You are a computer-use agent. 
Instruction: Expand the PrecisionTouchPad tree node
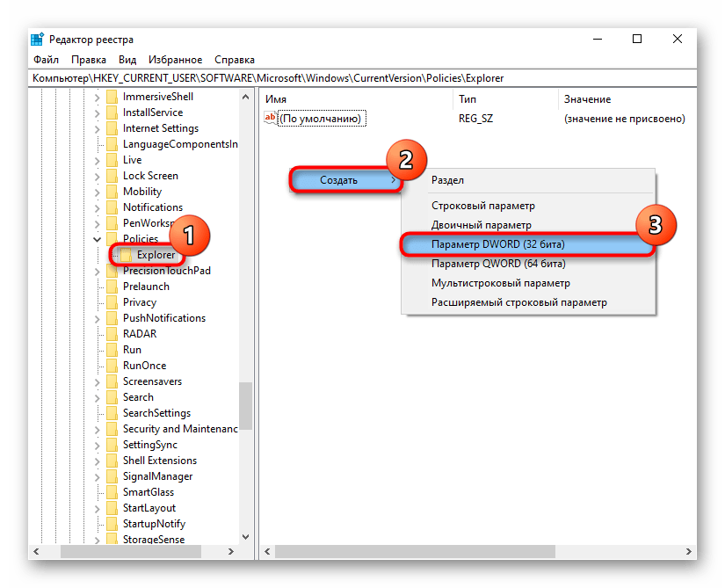(97, 271)
